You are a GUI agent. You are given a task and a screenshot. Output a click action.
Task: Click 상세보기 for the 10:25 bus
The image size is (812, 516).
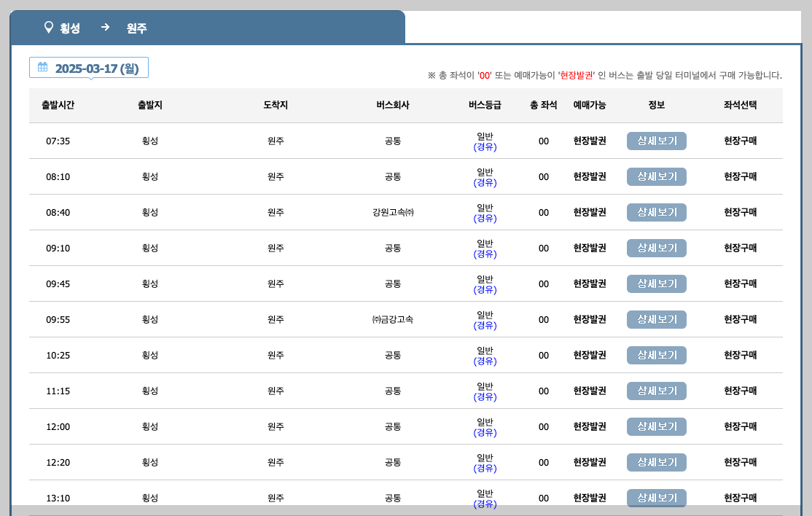tap(656, 355)
